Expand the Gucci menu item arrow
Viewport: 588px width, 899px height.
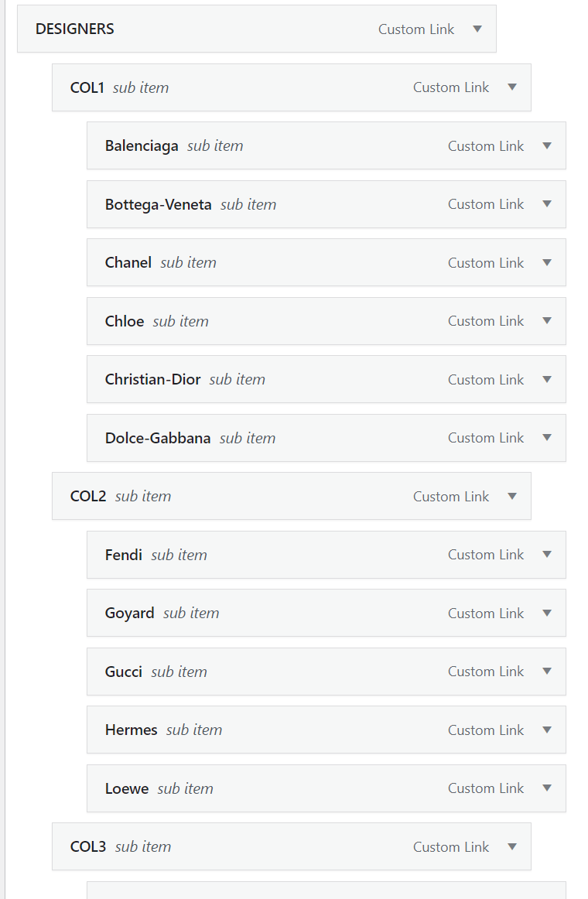click(x=547, y=672)
